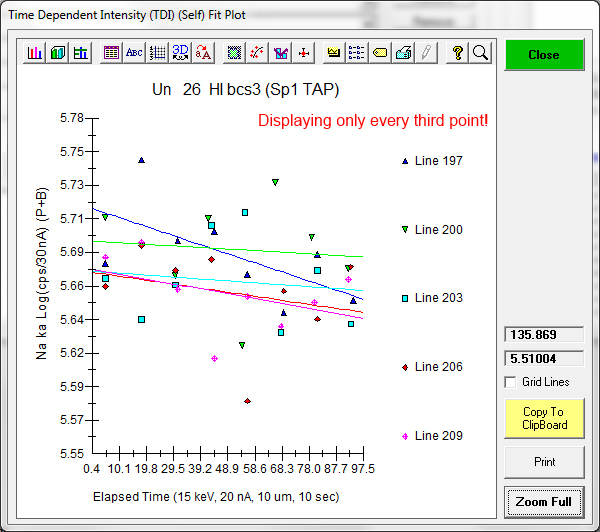
Task: Open the data table editor icon
Action: click(111, 53)
